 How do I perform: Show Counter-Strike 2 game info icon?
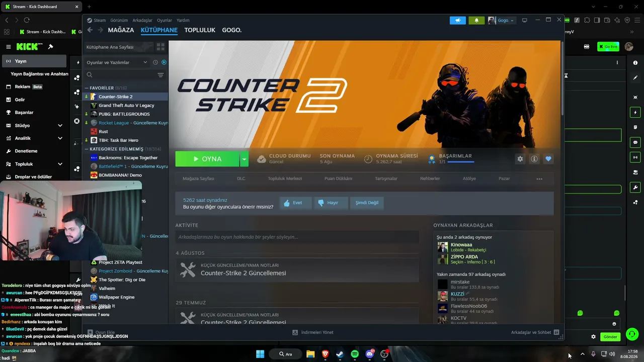tap(534, 159)
